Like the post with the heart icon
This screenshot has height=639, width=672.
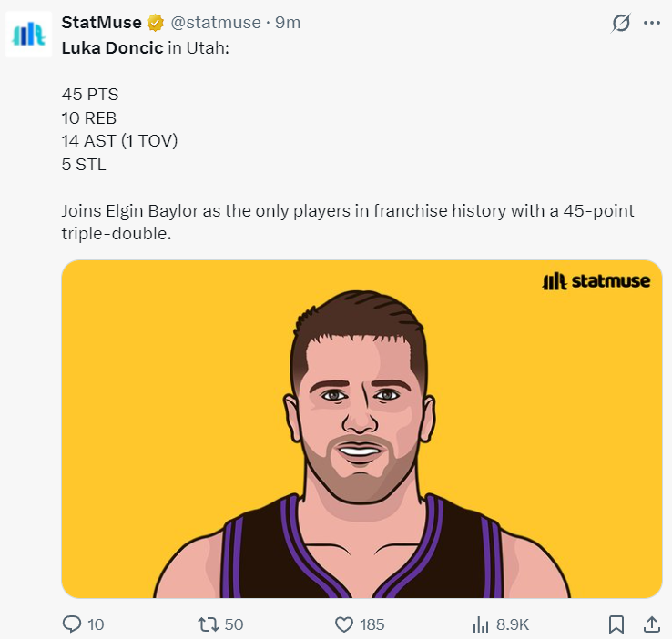pos(344,624)
